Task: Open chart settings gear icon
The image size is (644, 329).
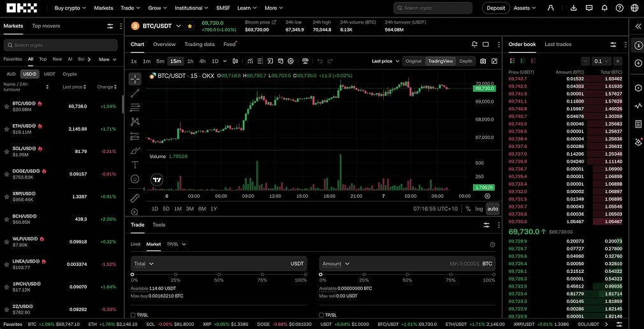Action: (x=290, y=61)
